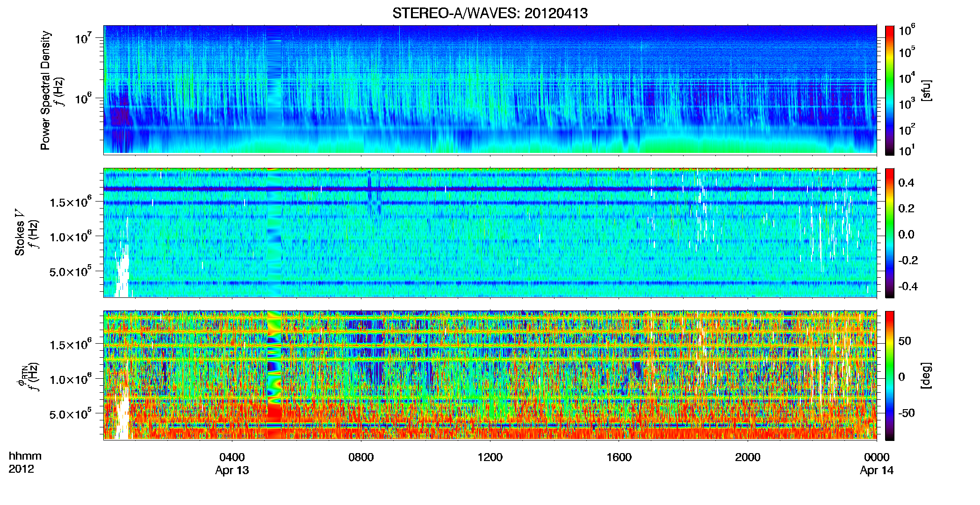Select the Apr 14 date label
The height and width of the screenshot is (505, 980).
pyautogui.click(x=877, y=470)
